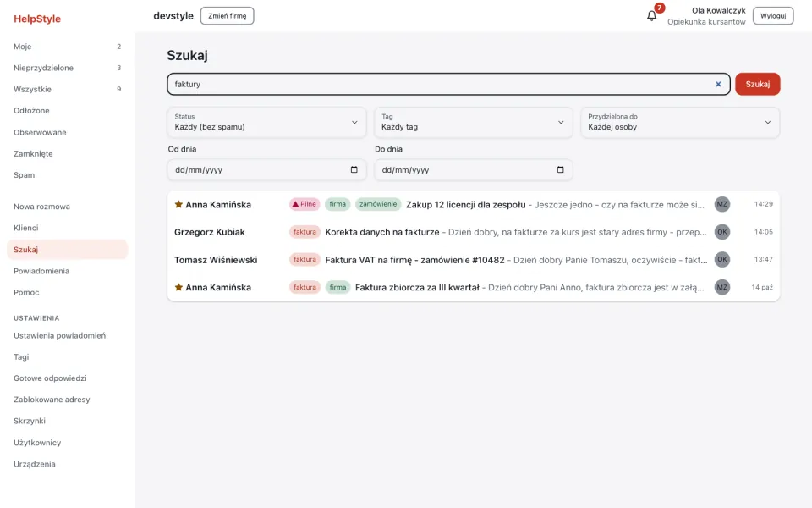
Task: Open conversation Korekta danych na fakturze
Action: pos(474,232)
